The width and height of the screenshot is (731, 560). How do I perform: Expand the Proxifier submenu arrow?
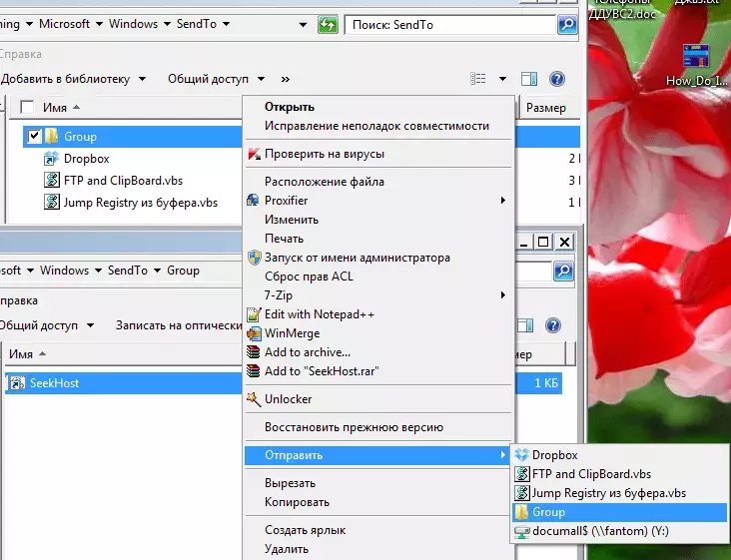503,201
